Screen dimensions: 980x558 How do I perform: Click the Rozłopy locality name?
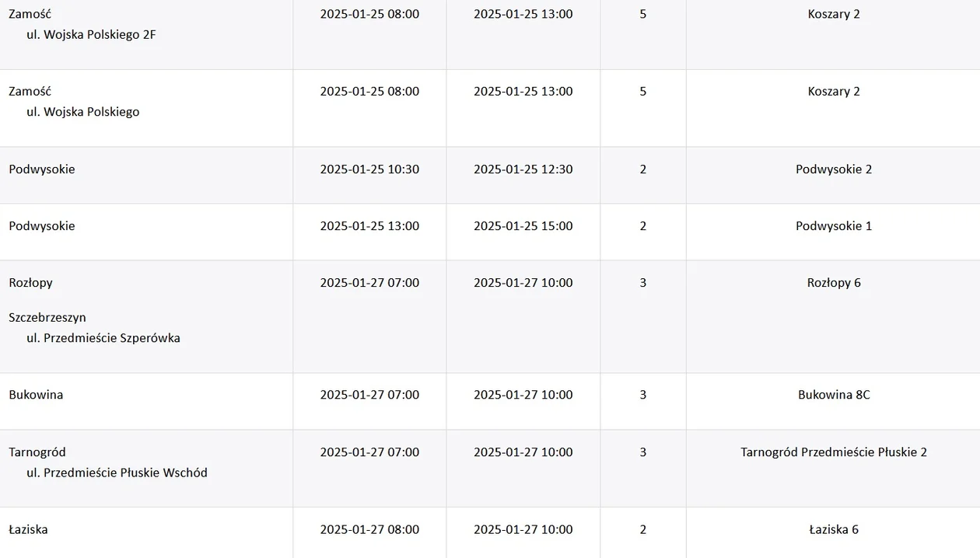click(x=30, y=283)
